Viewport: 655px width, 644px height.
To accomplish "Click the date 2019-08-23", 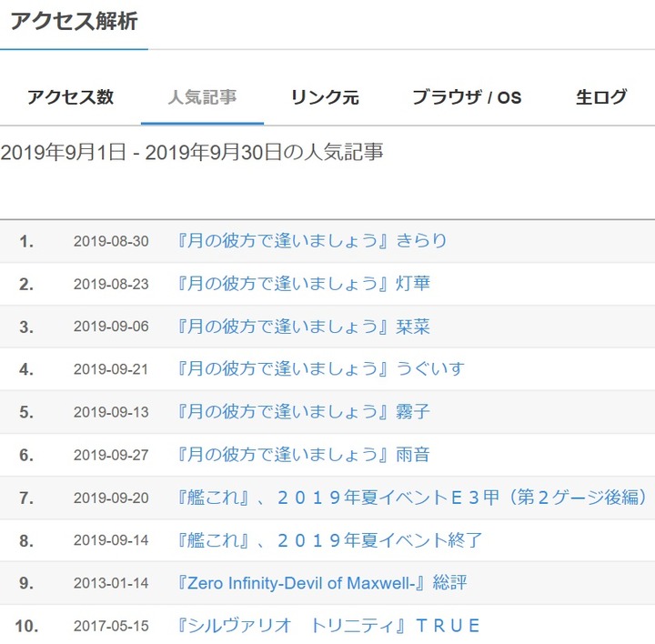I will coord(111,284).
